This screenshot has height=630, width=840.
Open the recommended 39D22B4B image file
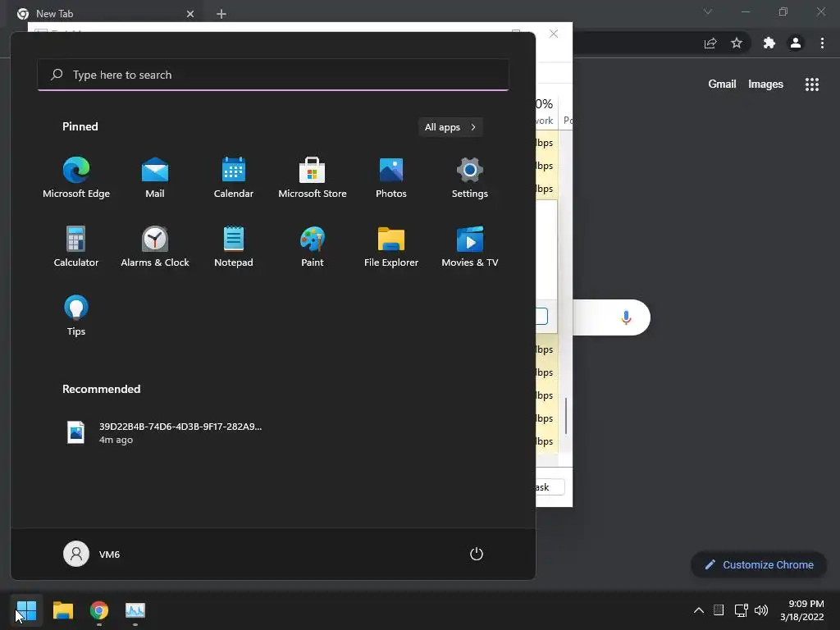click(x=164, y=433)
